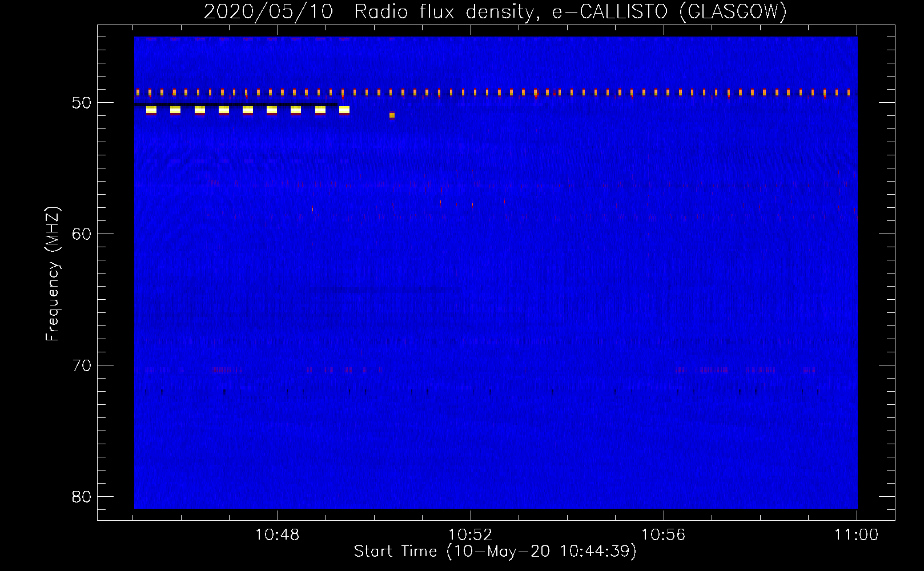This screenshot has height=571, width=924.
Task: Click the 70 frequency axis label
Action: tap(82, 365)
